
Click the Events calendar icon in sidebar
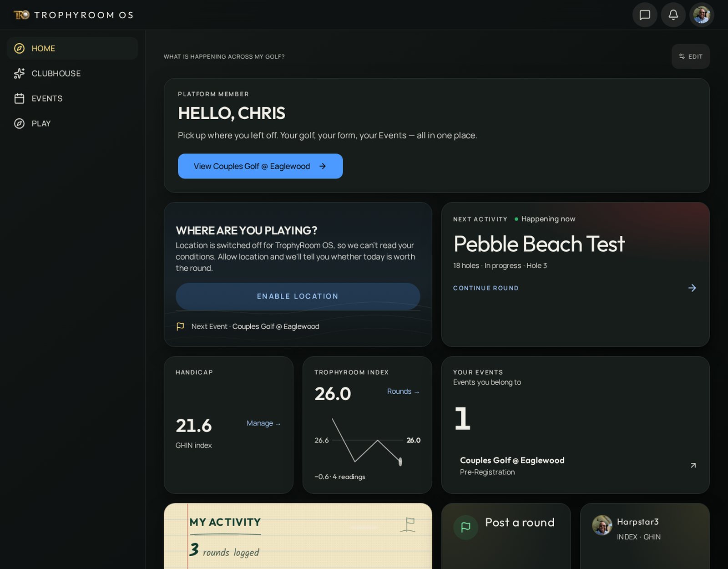click(19, 98)
